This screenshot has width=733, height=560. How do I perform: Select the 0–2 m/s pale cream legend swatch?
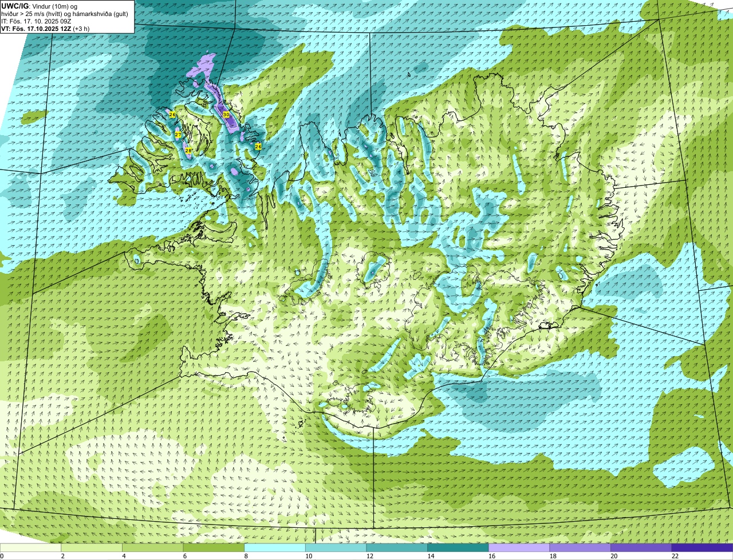point(30,547)
